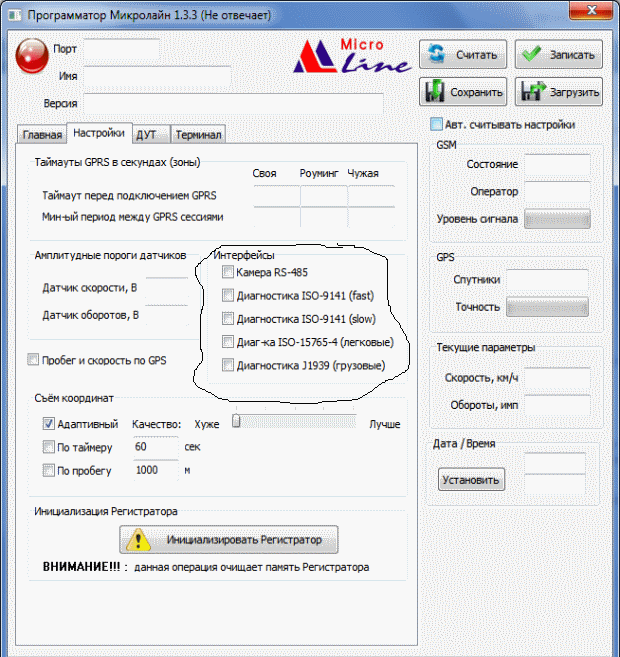This screenshot has height=657, width=620.
Task: Click the Micro Line logo
Action: tap(350, 57)
